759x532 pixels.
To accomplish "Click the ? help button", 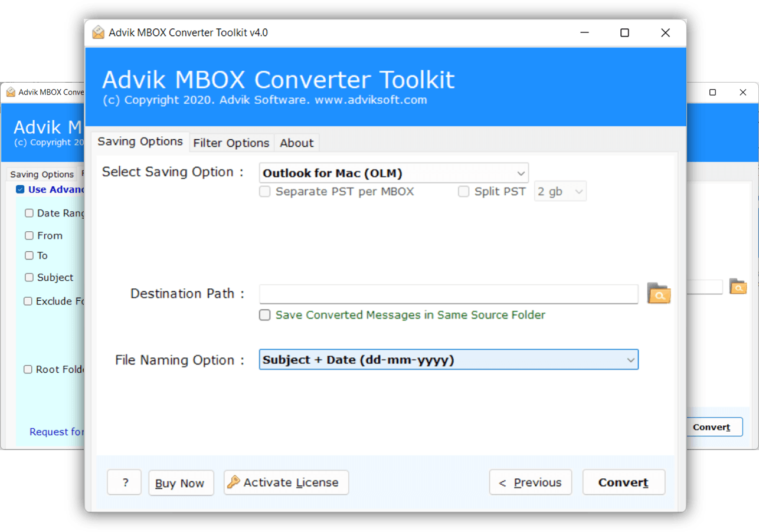I will 125,482.
